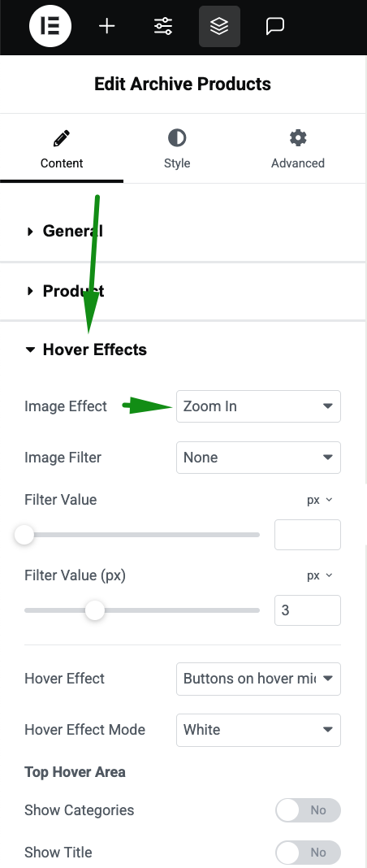This screenshot has width=367, height=868.
Task: Click the Elementor logo icon
Action: (x=50, y=26)
